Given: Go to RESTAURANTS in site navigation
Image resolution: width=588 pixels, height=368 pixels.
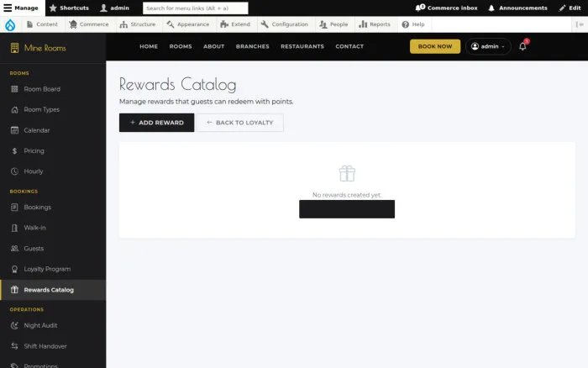Looking at the screenshot, I should (x=302, y=46).
